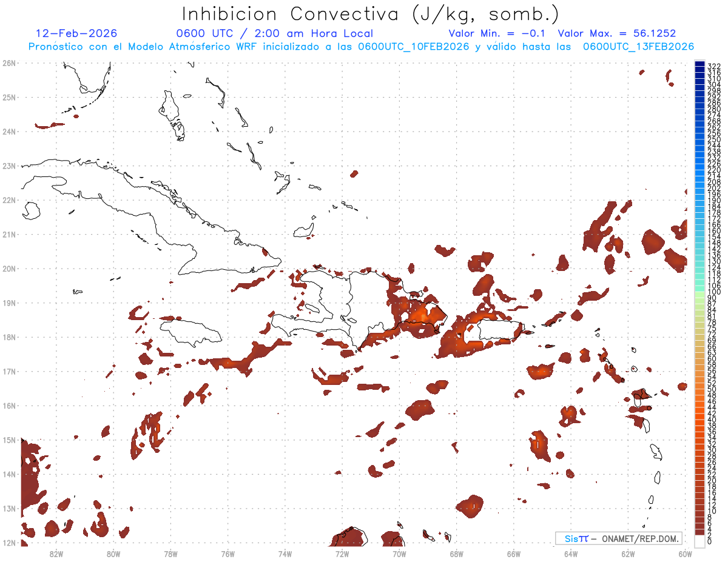Image resolution: width=728 pixels, height=562 pixels.
Task: Click the "SisTT - ONAMET/REP.DOM." label box
Action: click(x=618, y=538)
